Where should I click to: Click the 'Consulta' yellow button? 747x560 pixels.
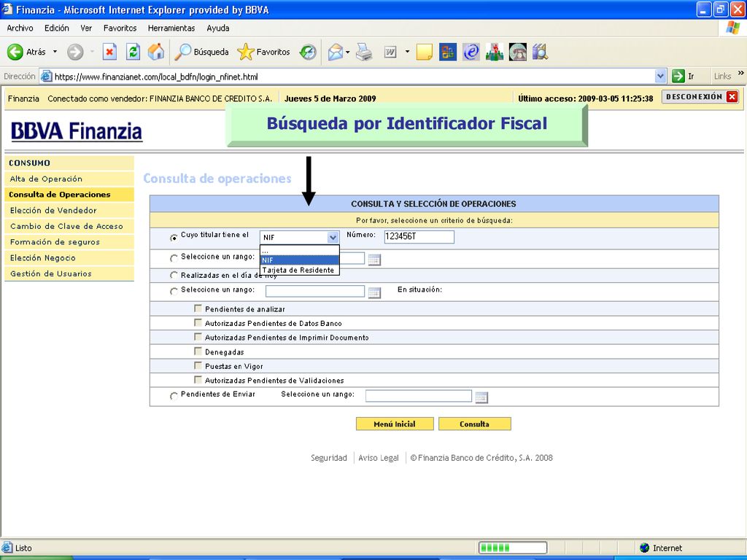[474, 424]
